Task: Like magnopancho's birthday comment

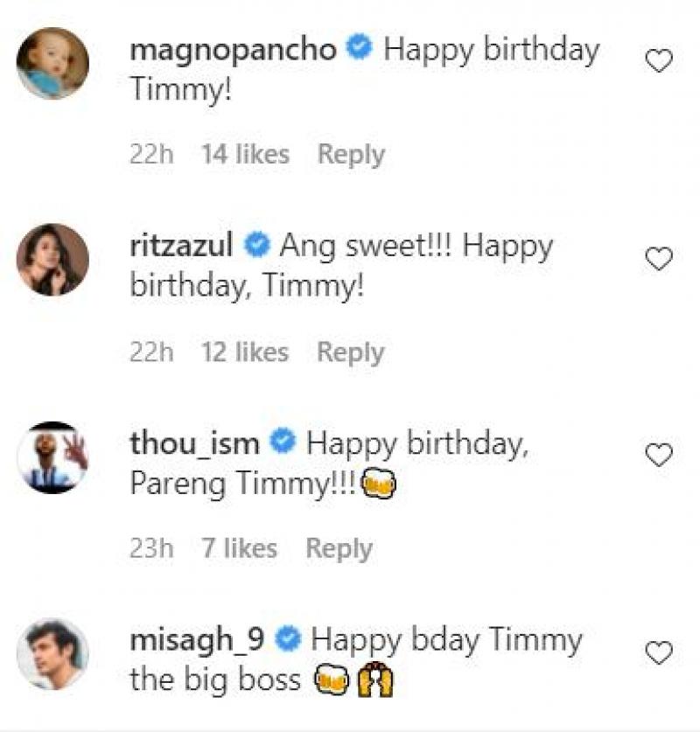Action: point(658,61)
